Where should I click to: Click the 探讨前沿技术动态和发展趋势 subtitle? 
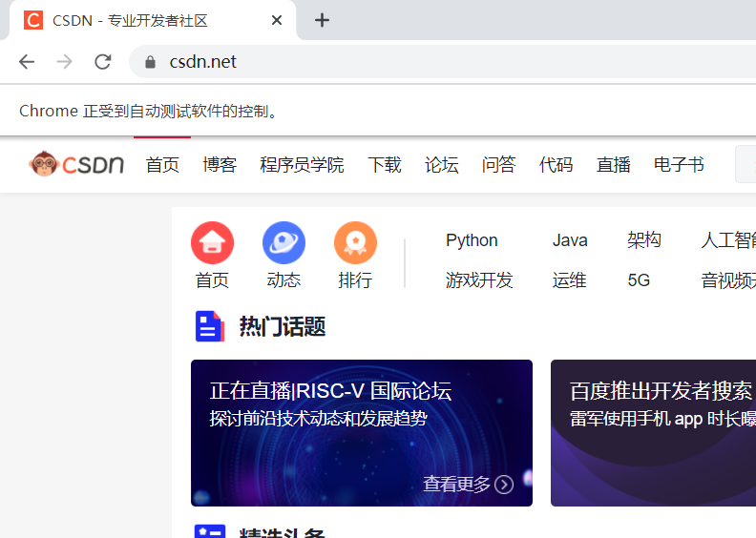tap(318, 418)
